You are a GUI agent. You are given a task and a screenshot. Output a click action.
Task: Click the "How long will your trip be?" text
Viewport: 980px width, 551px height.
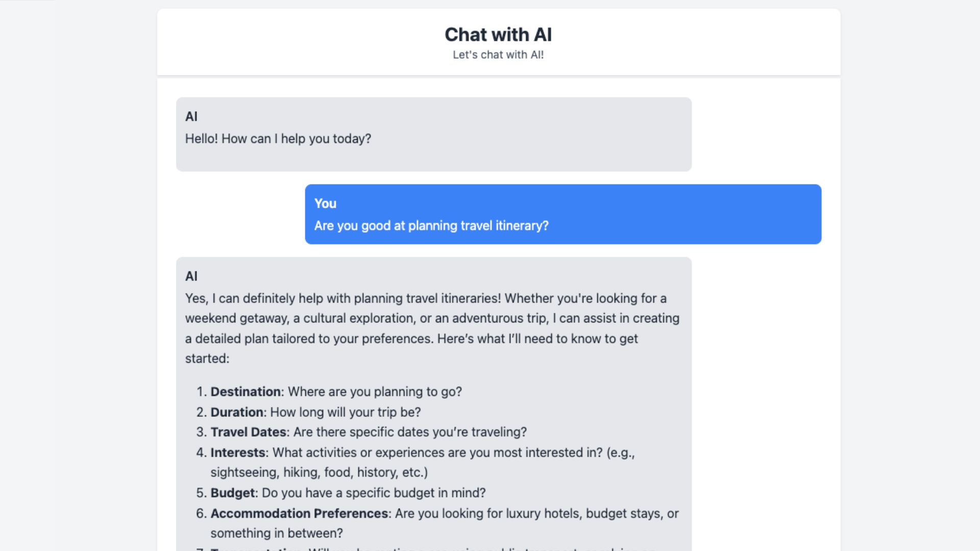click(x=345, y=412)
